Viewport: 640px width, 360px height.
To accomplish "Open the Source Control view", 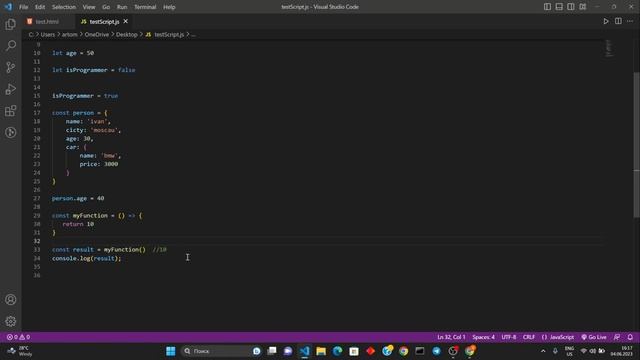I will [11, 67].
